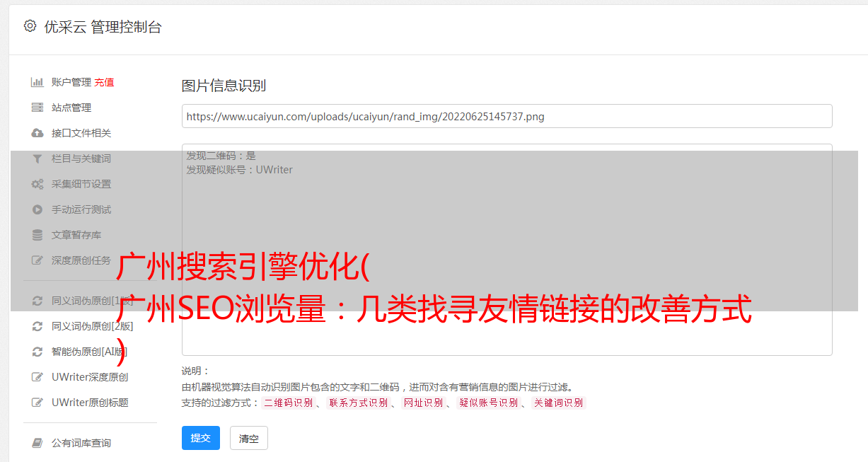The image size is (868, 462).
Task: Click the refresh icon for 智能伪原创[AI版]
Action: coord(37,352)
